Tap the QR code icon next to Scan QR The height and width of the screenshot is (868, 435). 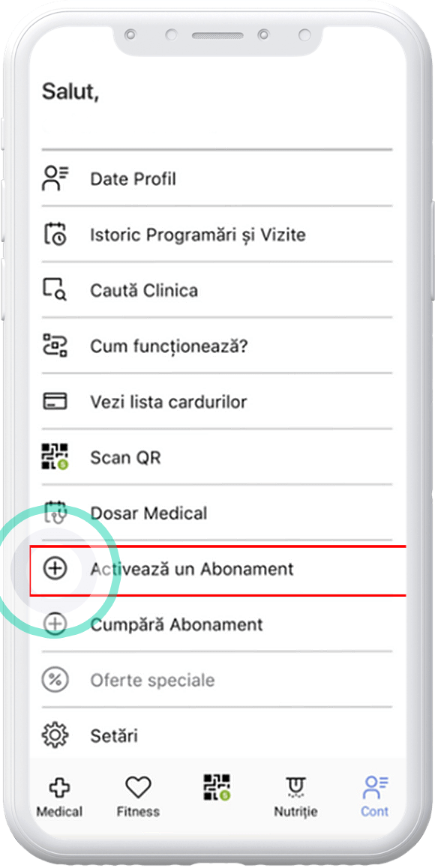pyautogui.click(x=55, y=457)
